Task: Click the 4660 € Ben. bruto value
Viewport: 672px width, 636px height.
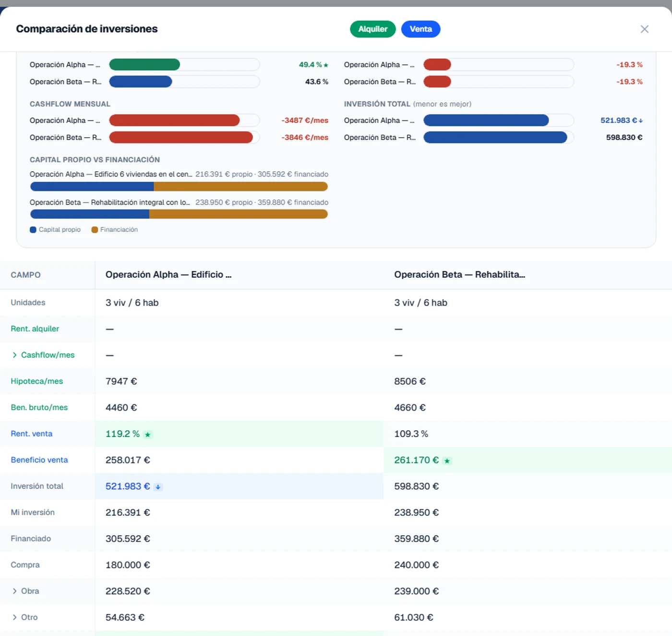Action: coord(409,408)
